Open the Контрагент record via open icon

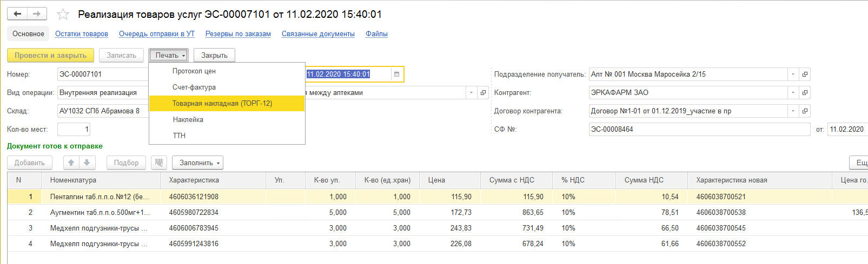(x=805, y=93)
